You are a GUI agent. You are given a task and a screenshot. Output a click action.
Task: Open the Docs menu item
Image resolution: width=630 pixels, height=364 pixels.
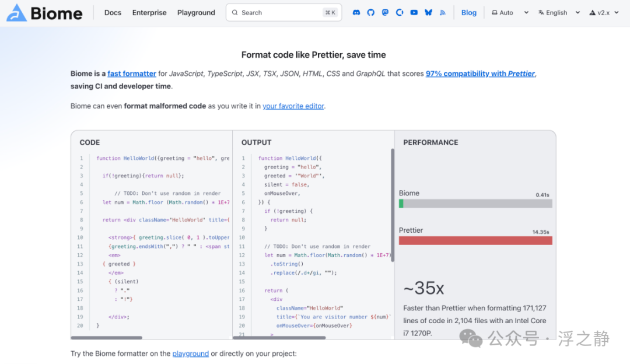pyautogui.click(x=113, y=12)
